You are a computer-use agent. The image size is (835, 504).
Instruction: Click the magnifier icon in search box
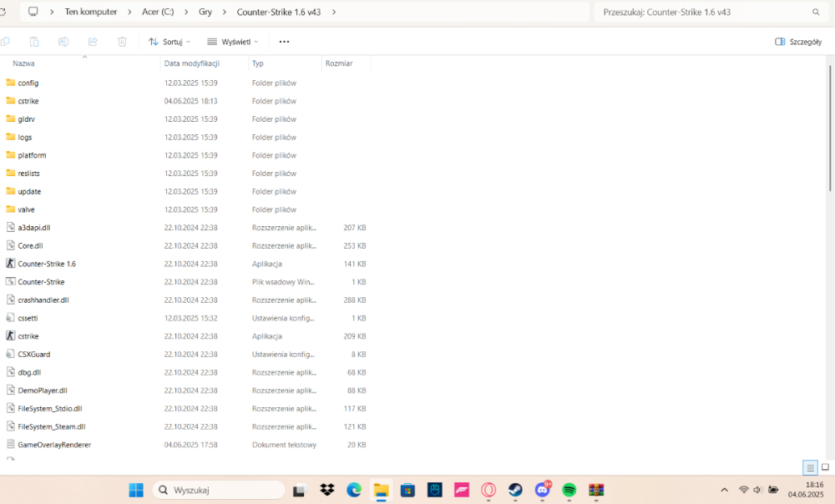coord(816,12)
